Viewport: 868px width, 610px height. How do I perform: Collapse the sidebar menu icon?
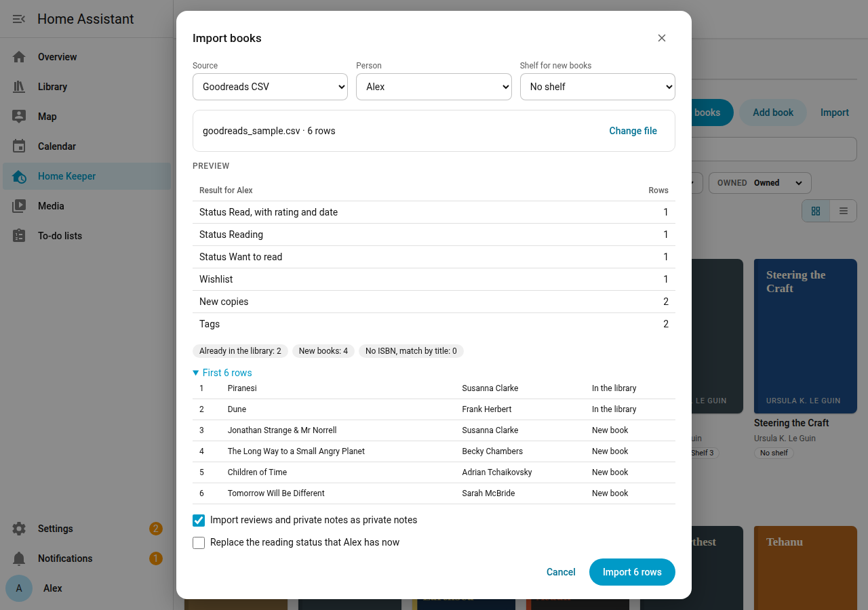(19, 19)
